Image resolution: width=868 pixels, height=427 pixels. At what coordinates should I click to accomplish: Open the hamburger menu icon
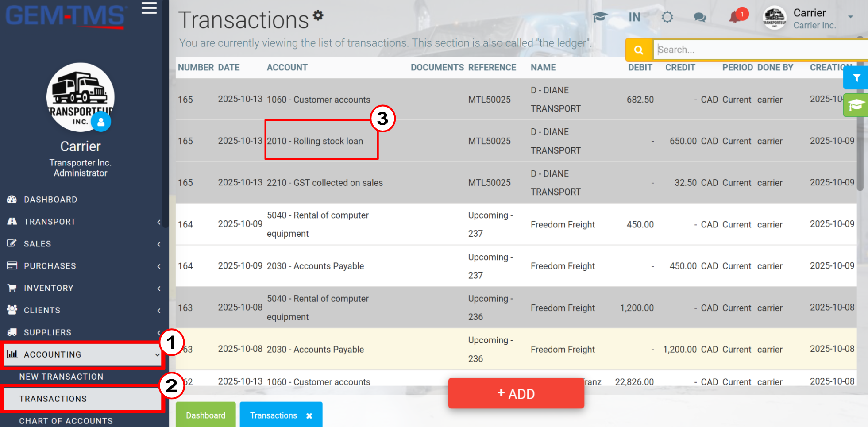149,8
